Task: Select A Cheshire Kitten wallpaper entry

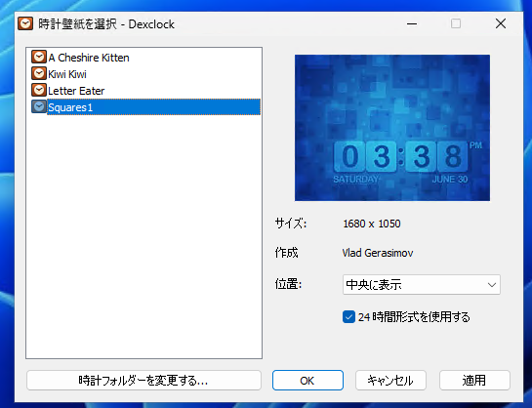Action: (x=89, y=58)
